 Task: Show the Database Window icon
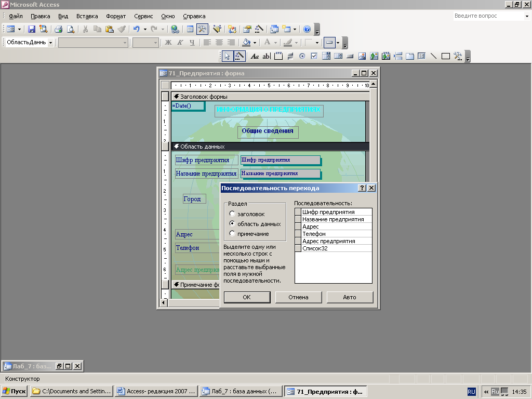pos(274,29)
